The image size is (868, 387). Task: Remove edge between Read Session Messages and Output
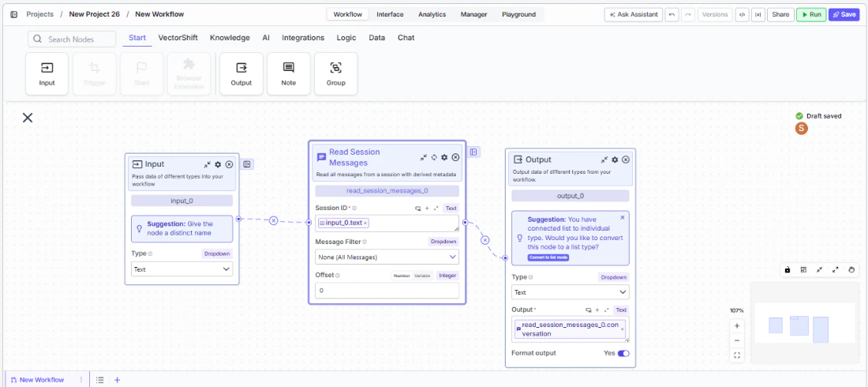click(x=485, y=240)
